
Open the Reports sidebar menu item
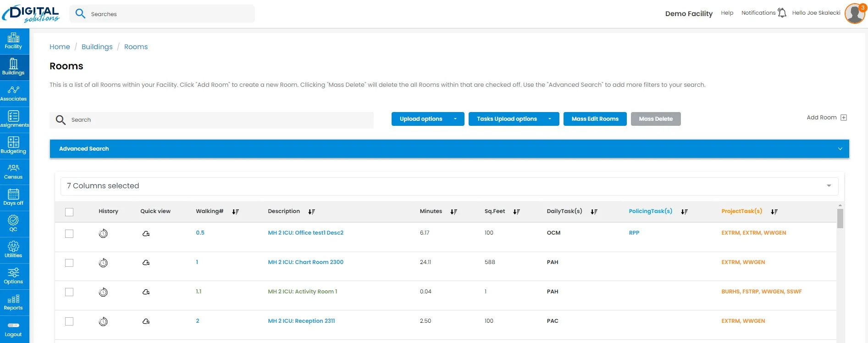coord(14,302)
